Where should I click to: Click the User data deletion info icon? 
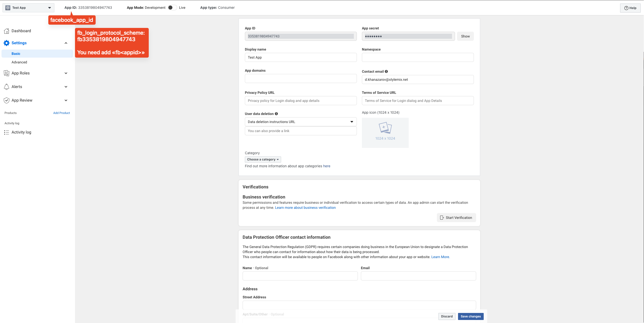coord(276,114)
